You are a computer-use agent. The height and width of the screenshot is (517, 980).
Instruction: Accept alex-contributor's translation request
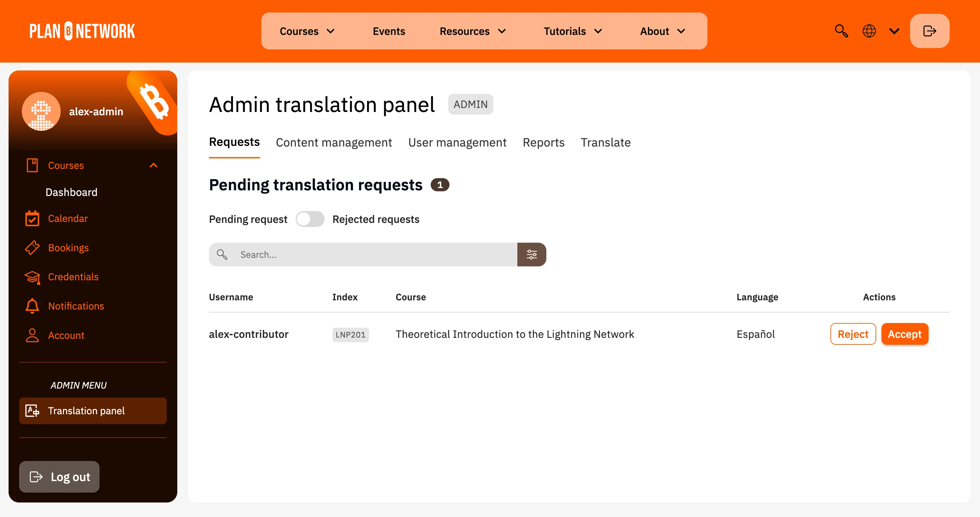(904, 334)
